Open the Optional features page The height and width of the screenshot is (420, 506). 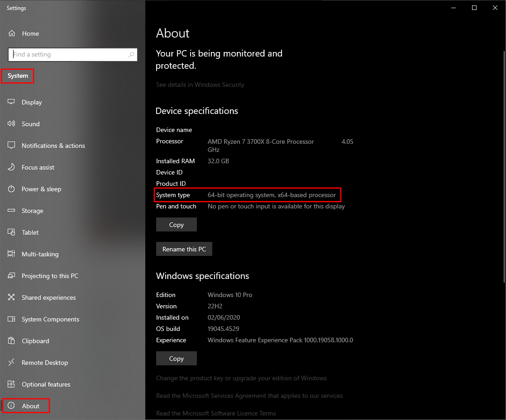tap(46, 384)
